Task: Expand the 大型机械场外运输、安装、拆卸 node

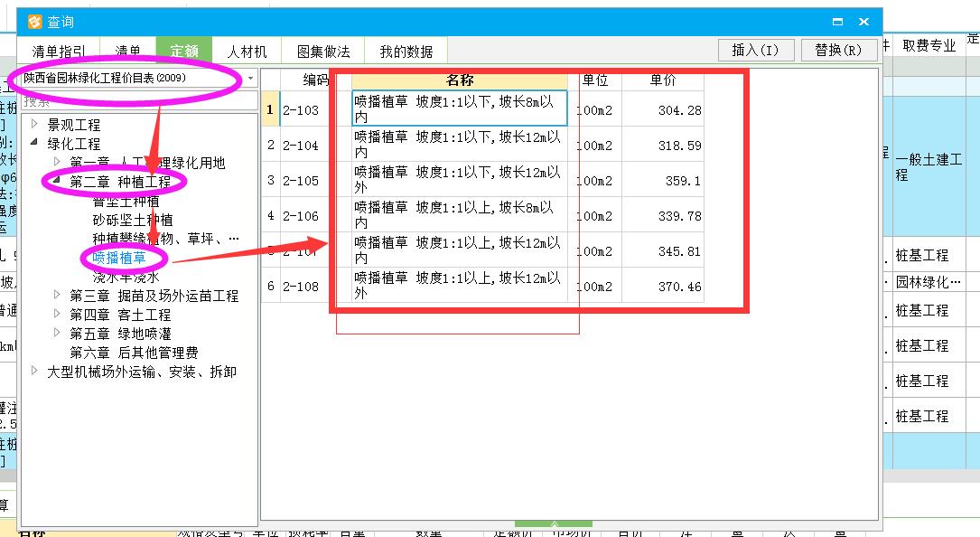Action: click(33, 369)
